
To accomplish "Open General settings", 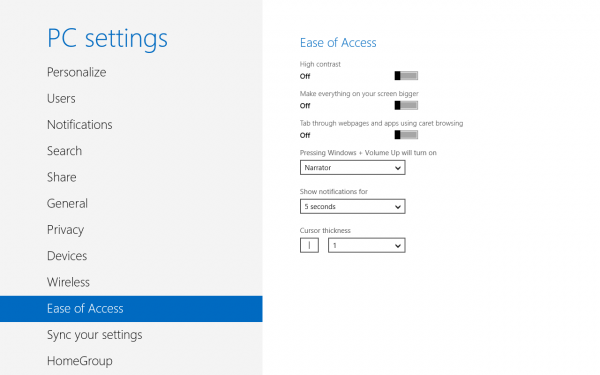I will (67, 204).
